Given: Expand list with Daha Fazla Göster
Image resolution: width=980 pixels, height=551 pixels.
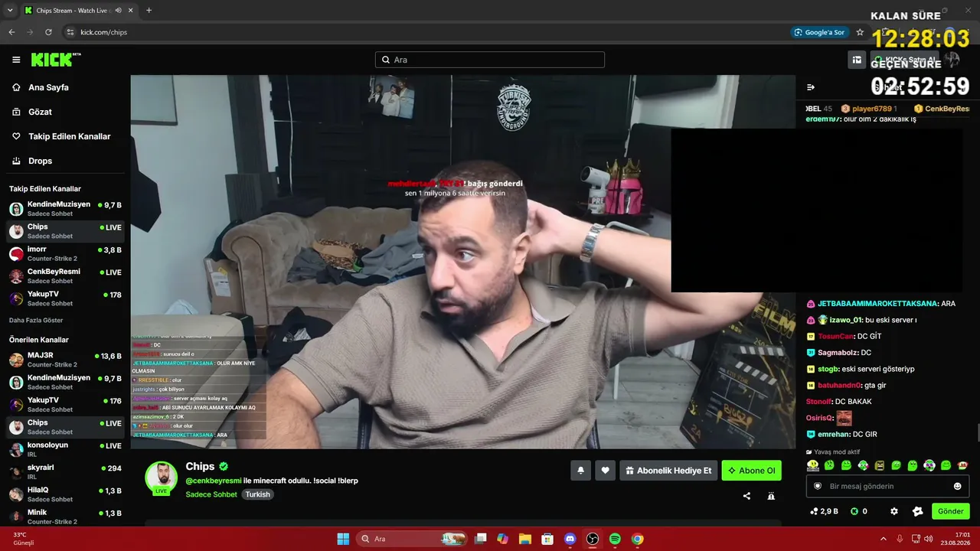Looking at the screenshot, I should click(36, 320).
